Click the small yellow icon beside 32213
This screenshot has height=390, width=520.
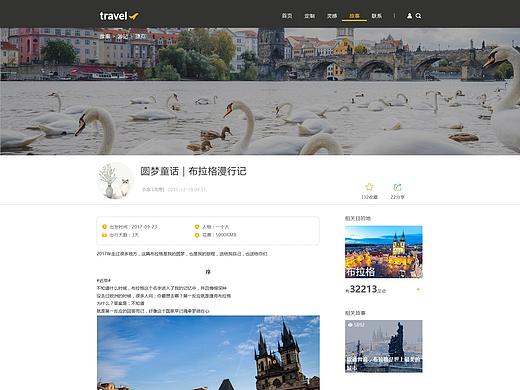[418, 289]
